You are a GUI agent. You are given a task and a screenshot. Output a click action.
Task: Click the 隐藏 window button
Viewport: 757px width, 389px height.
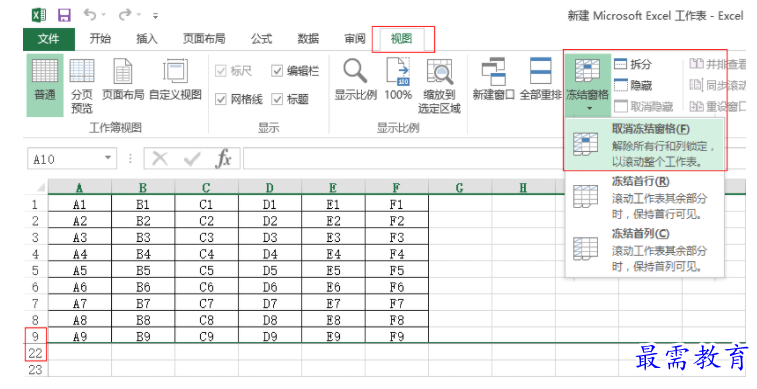[633, 85]
